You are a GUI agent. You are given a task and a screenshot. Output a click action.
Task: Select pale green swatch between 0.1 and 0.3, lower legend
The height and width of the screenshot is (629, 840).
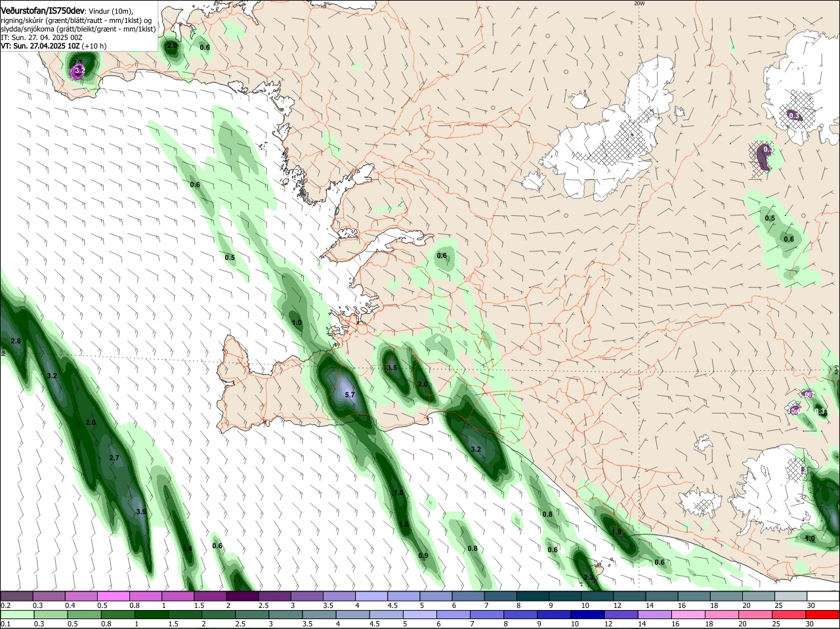click(x=16, y=615)
